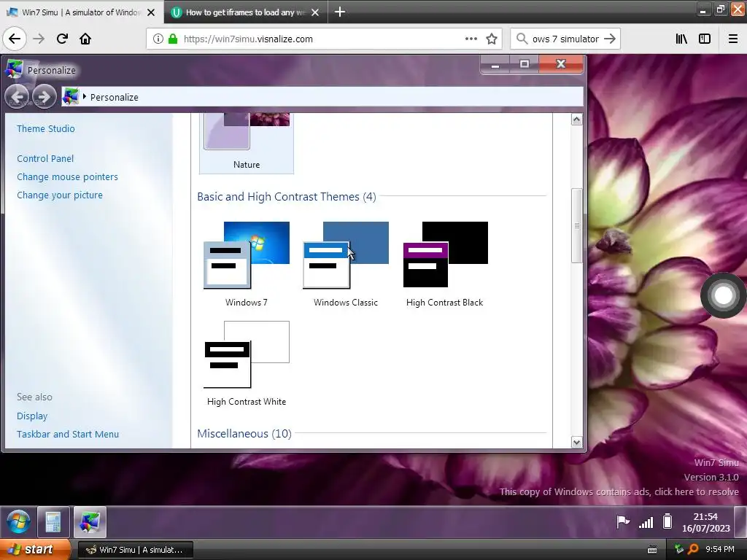Click the magnifier icon in system tray
Image resolution: width=747 pixels, height=560 pixels.
pyautogui.click(x=693, y=549)
